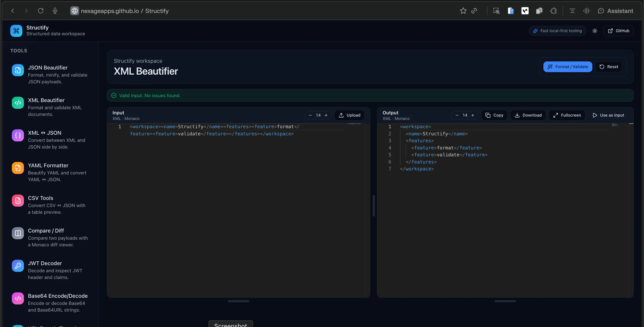
Task: Open the JSON Beautifier tool icon
Action: tap(18, 70)
